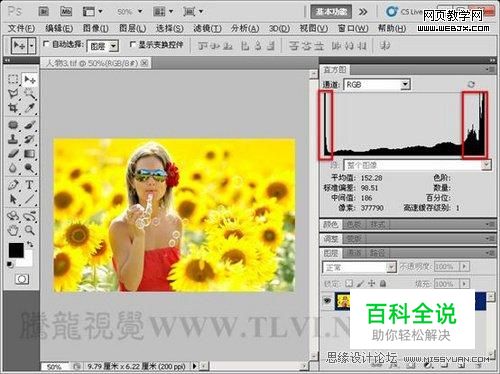Select the Spot Healing Brush tool
The width and height of the screenshot is (500, 374).
[x=13, y=125]
